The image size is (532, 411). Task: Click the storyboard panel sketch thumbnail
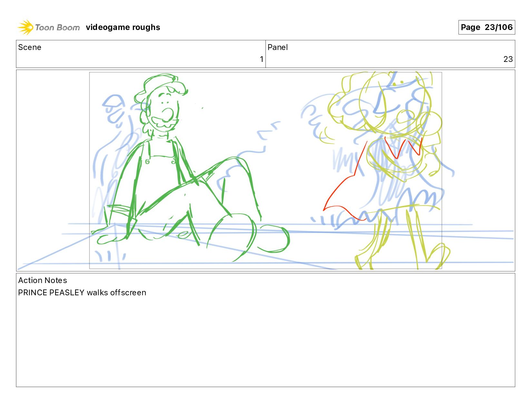(265, 171)
